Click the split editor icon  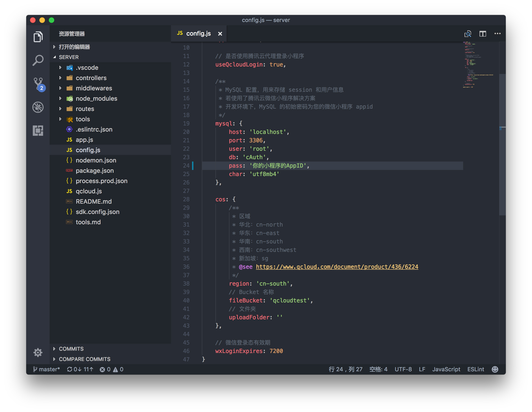tap(483, 34)
